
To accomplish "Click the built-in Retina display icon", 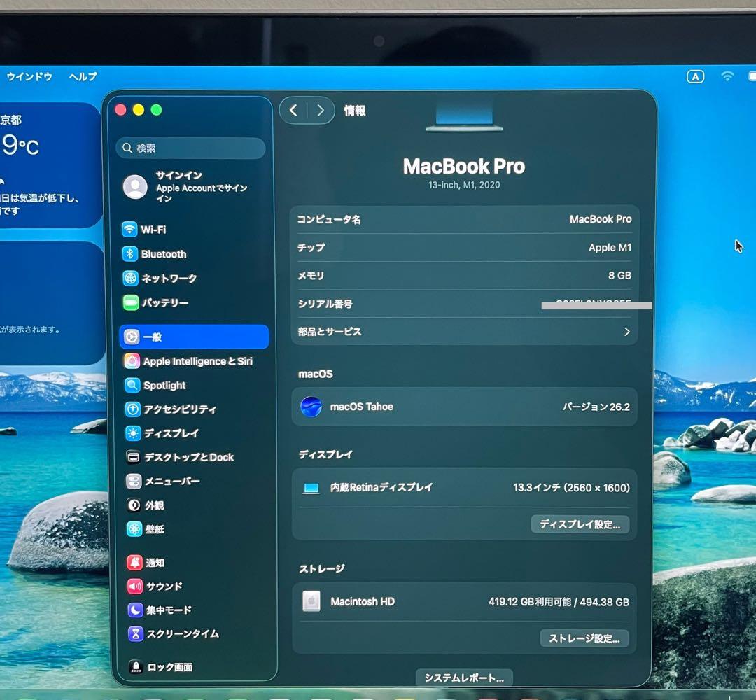I will [311, 489].
